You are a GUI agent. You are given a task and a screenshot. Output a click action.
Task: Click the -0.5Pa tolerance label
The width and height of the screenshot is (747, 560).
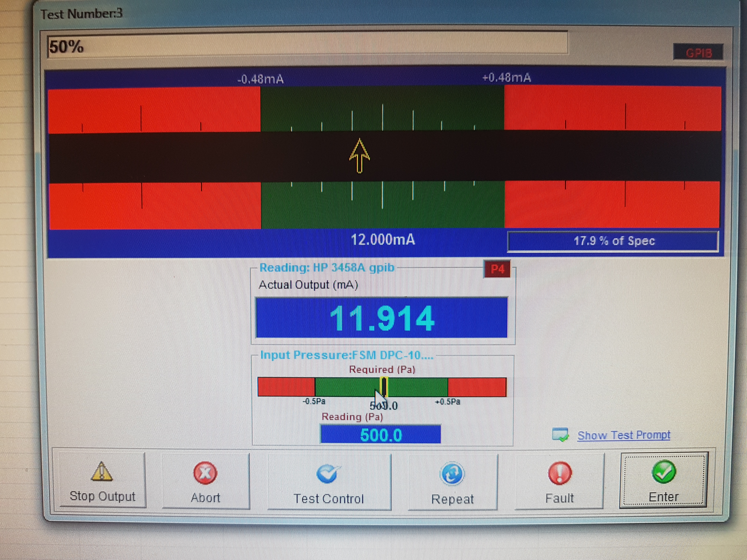(314, 401)
